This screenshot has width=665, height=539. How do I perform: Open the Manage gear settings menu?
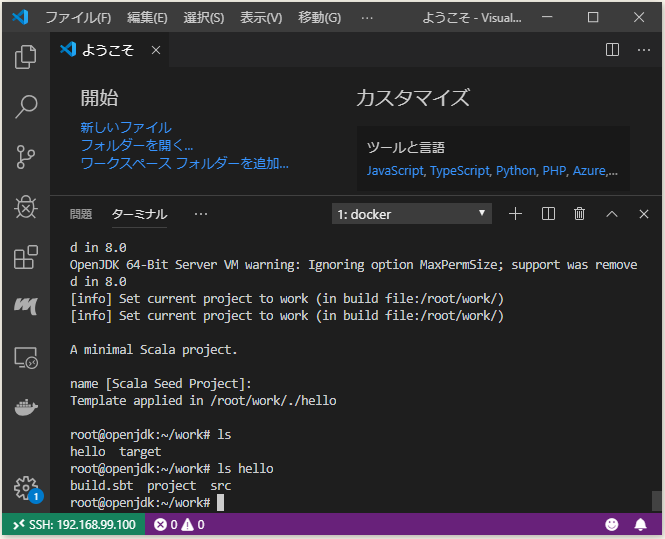26,488
